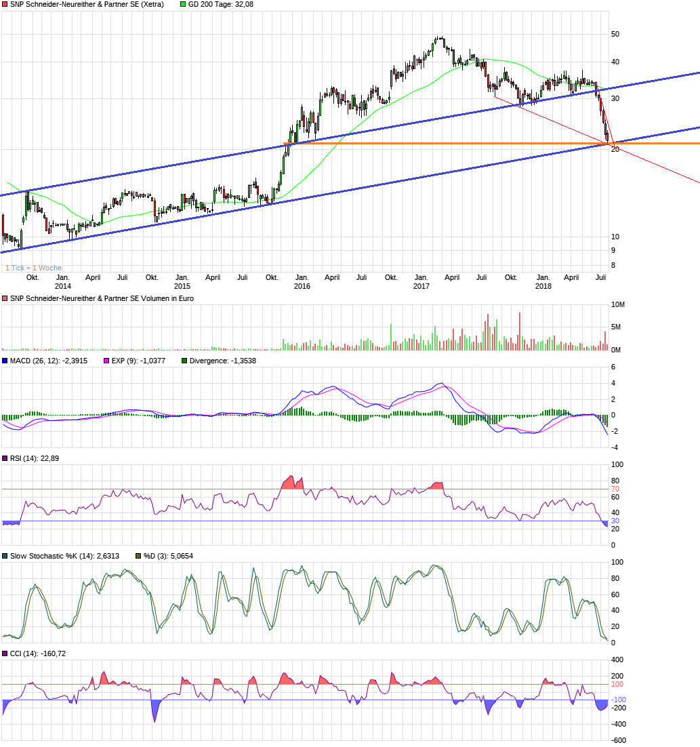Click the magenta EXP (9) legend swatch
700x747 pixels.
click(106, 361)
